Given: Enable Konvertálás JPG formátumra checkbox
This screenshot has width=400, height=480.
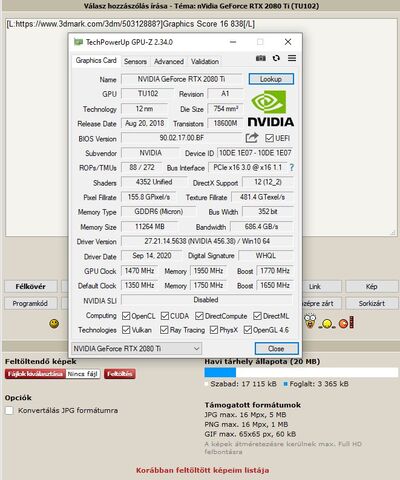Looking at the screenshot, I should (x=9, y=410).
